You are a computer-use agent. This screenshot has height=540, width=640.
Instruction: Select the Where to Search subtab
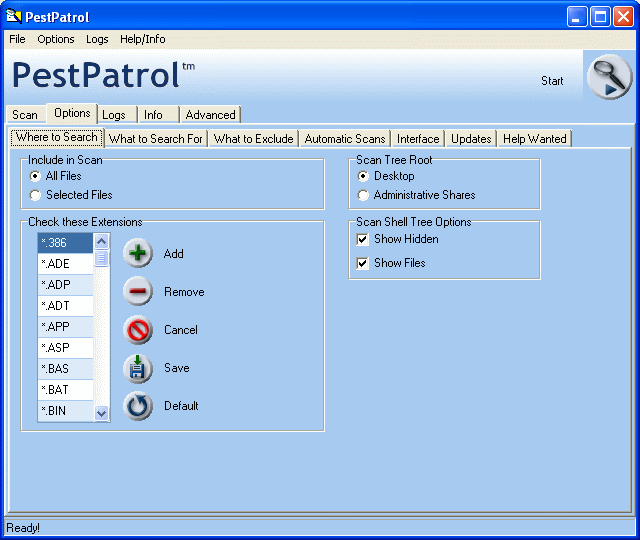[x=57, y=137]
